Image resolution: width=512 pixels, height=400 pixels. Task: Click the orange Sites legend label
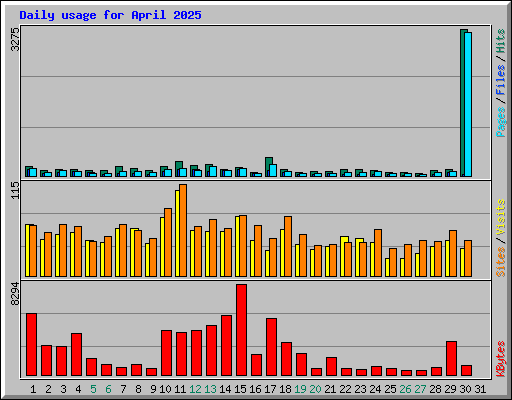[500, 262]
